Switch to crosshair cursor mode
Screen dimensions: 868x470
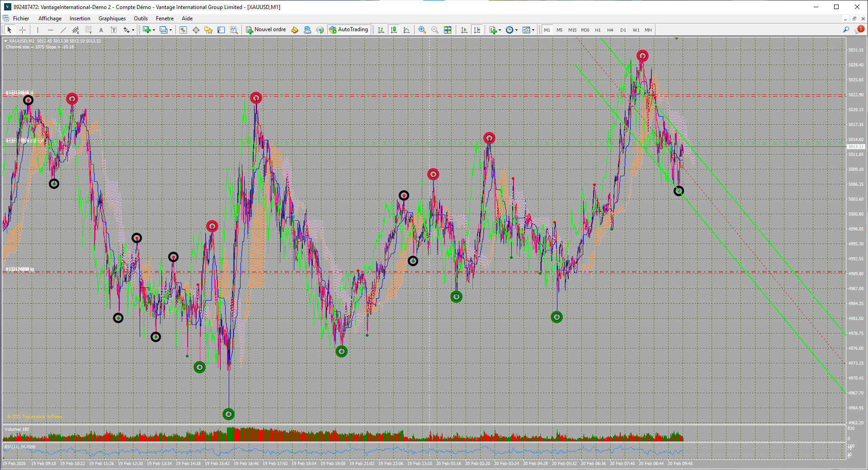pos(22,30)
